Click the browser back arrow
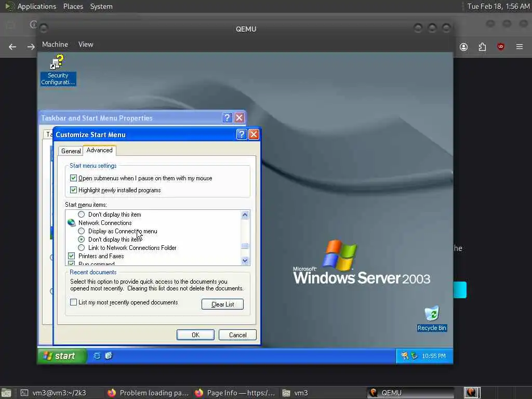 (x=12, y=47)
